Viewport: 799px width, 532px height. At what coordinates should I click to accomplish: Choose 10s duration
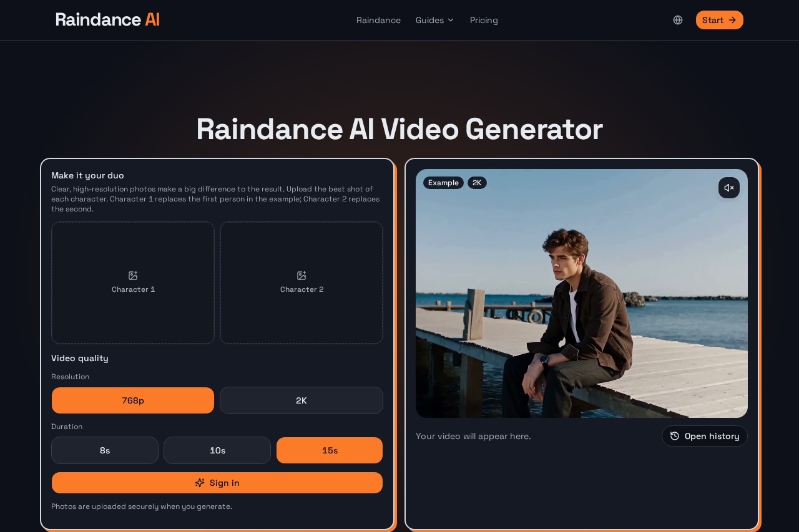click(217, 450)
